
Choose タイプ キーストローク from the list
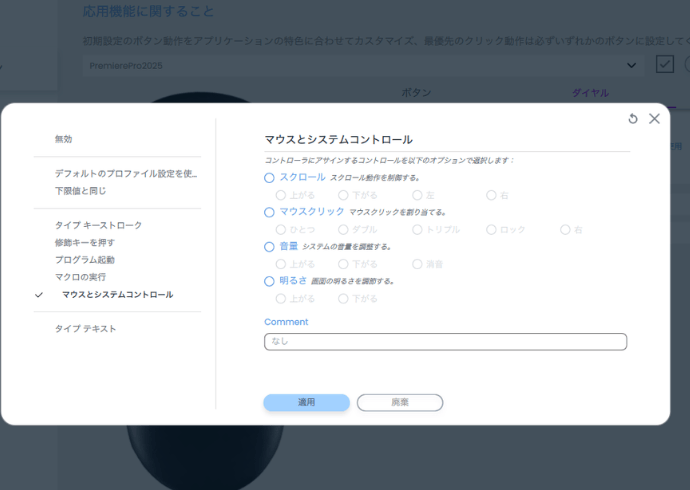pos(98,225)
